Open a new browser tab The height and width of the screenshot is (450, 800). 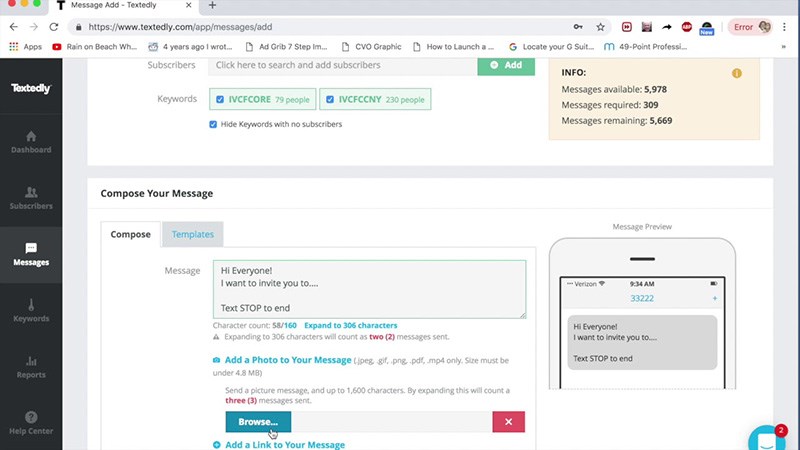(x=212, y=5)
